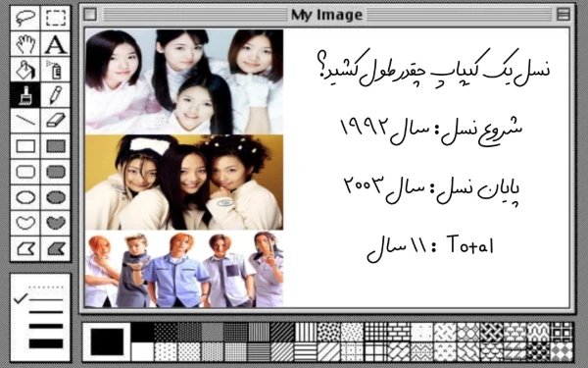This screenshot has width=588, height=368.
Task: Set the thickest line width at bottom
Action: tap(46, 343)
